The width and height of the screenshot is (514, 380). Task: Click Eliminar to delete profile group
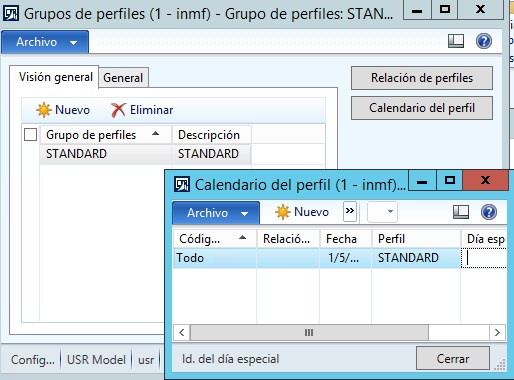[142, 110]
